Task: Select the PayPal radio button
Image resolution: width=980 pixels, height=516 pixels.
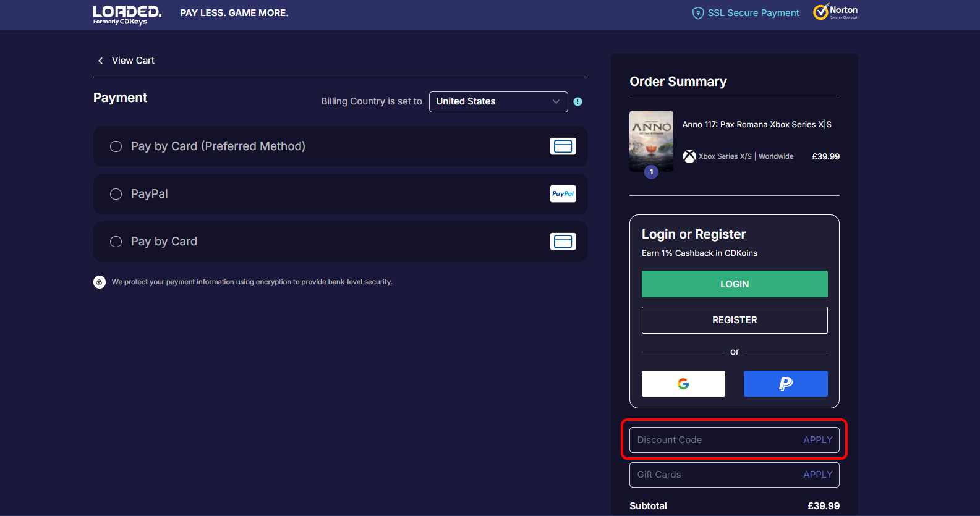Action: tap(116, 194)
